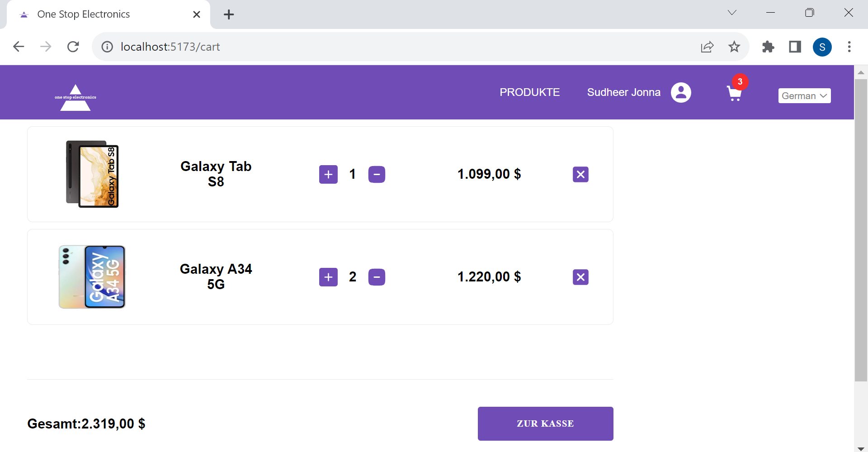Image resolution: width=868 pixels, height=452 pixels.
Task: Select the One Stop Electronics tab
Action: click(x=108, y=14)
